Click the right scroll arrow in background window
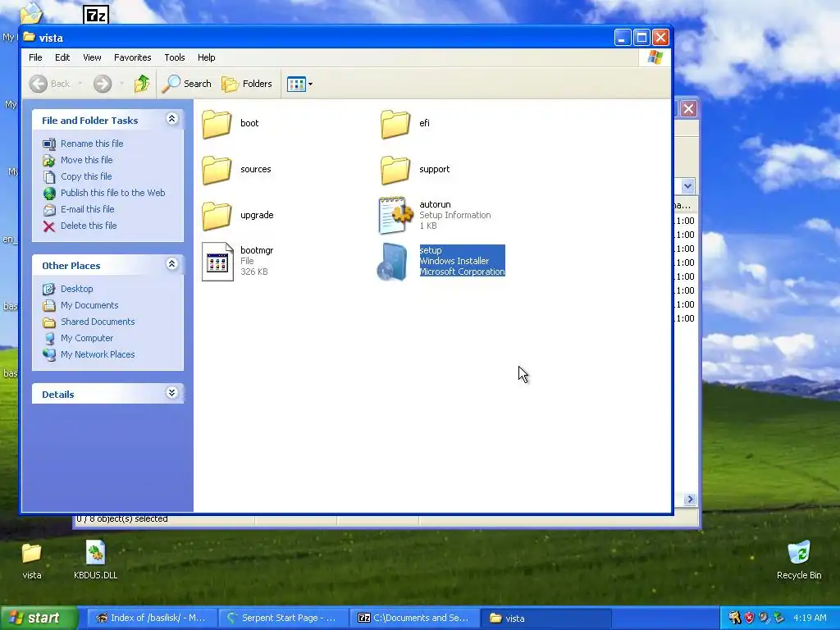The height and width of the screenshot is (630, 840). click(x=689, y=500)
